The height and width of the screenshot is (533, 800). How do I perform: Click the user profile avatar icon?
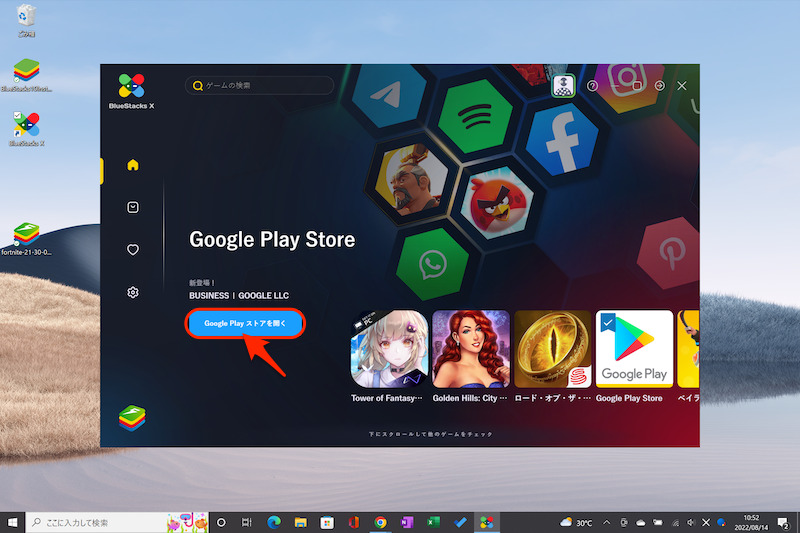[x=562, y=86]
